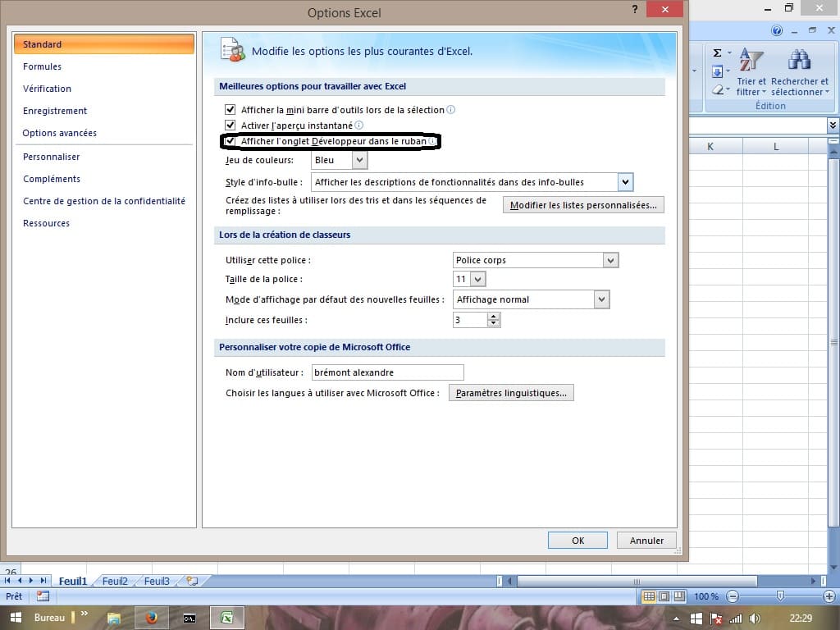Switch to Page Layout view in status bar
This screenshot has height=630, width=840.
[x=664, y=596]
